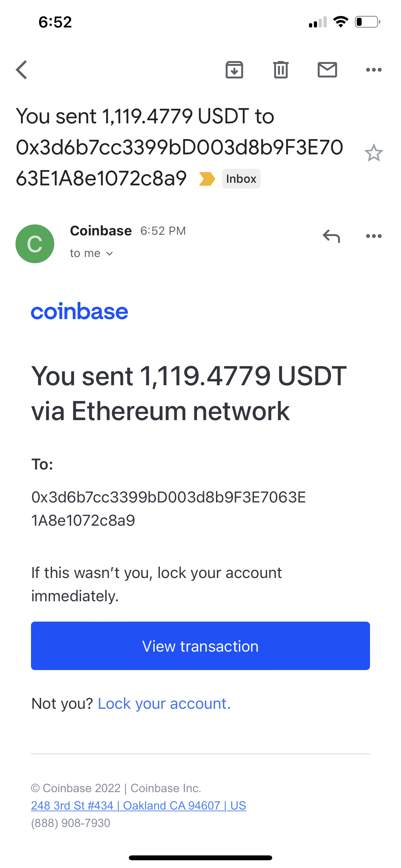
Task: Open top toolbar more options menu
Action: [x=374, y=70]
